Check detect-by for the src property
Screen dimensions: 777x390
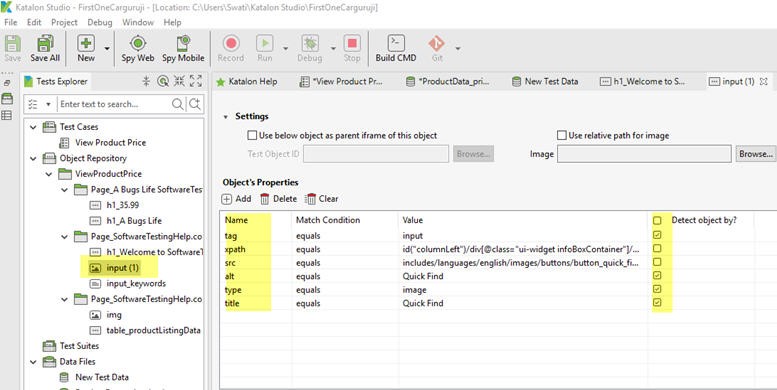657,262
